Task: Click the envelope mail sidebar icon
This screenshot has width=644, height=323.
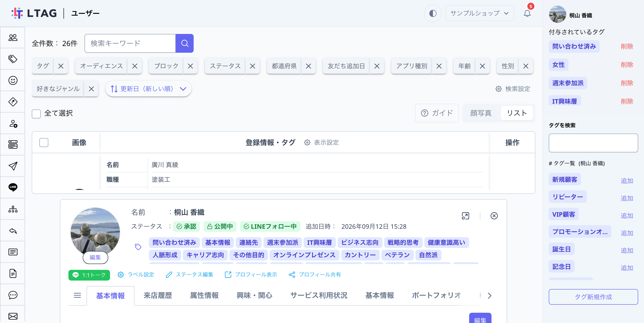Action: pyautogui.click(x=13, y=316)
